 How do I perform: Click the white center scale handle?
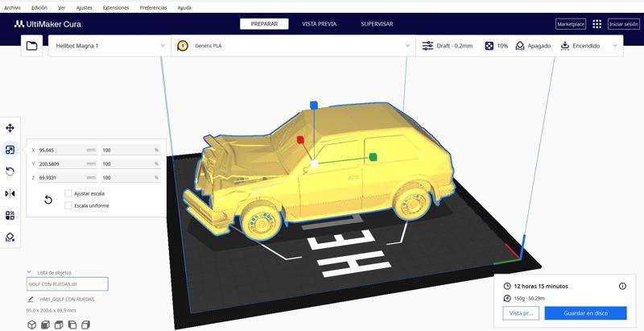click(314, 163)
